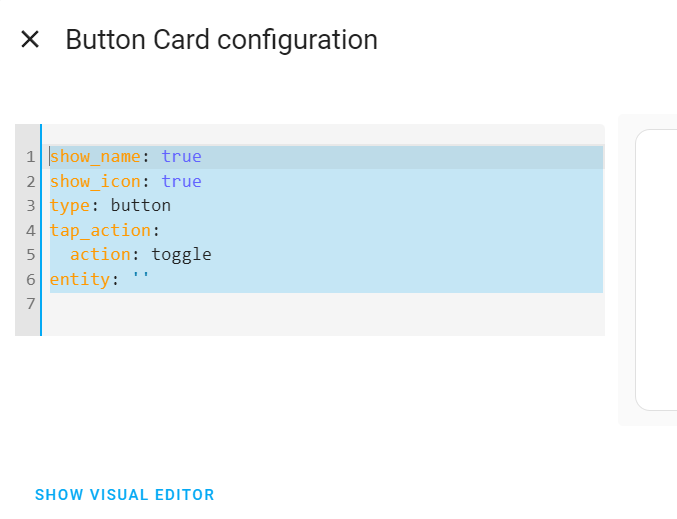Click the tap_action key on line 4

pyautogui.click(x=100, y=231)
